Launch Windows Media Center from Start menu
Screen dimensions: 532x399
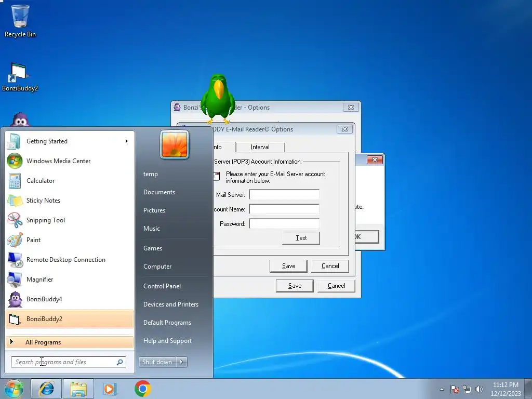coord(70,161)
